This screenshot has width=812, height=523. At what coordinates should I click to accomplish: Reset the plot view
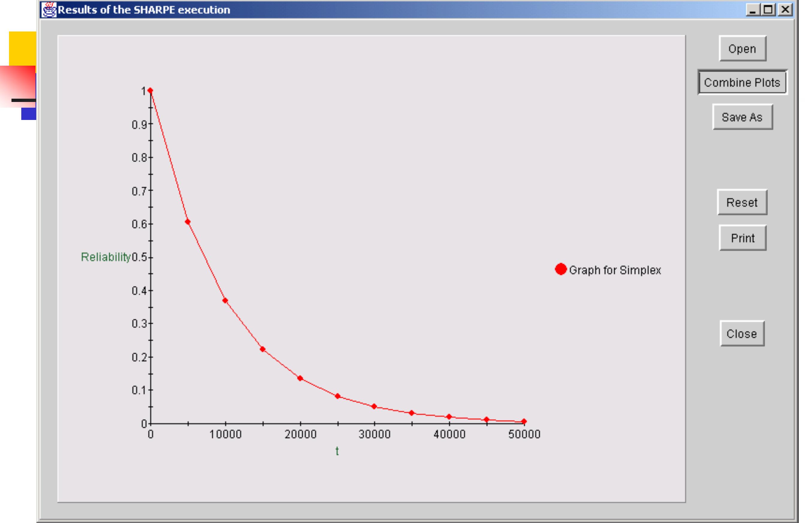tap(742, 203)
